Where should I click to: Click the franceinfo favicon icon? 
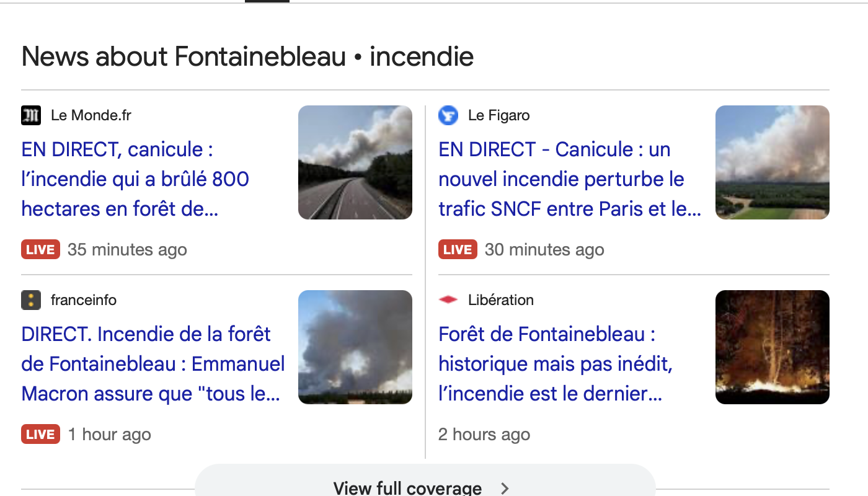31,300
